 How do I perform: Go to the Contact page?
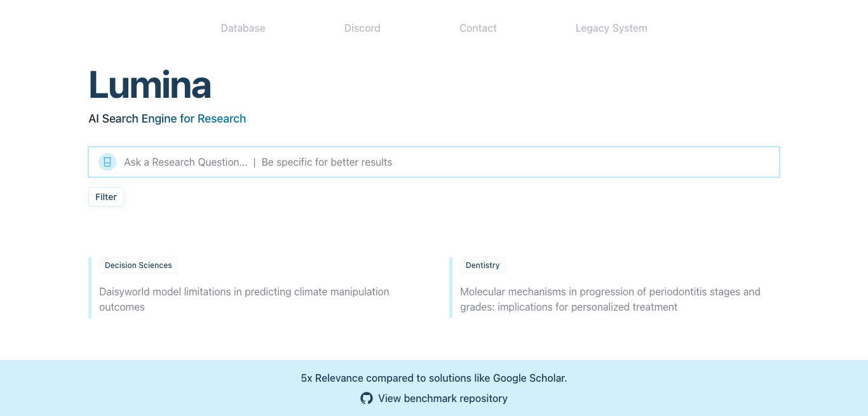[x=478, y=28]
